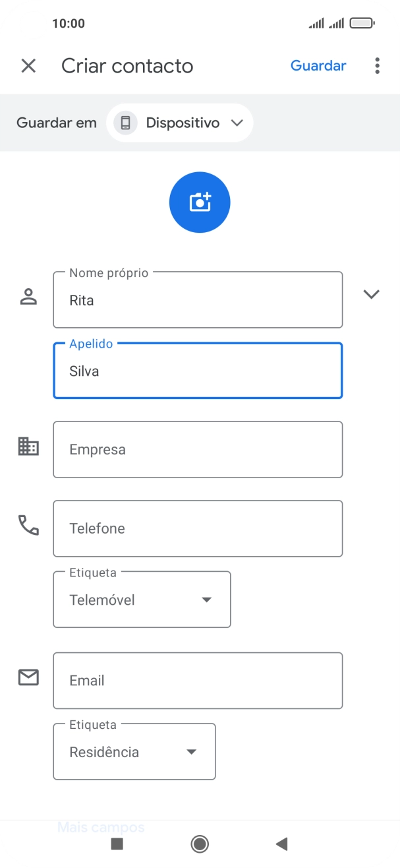Tap the device icon inside the Dispositivo chip
The height and width of the screenshot is (868, 400).
point(125,123)
